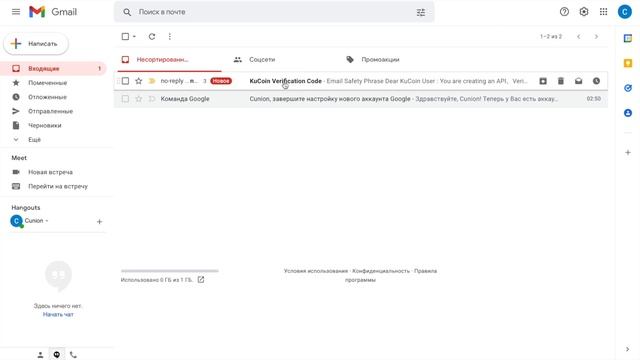Go to older messages arrow

click(x=596, y=37)
